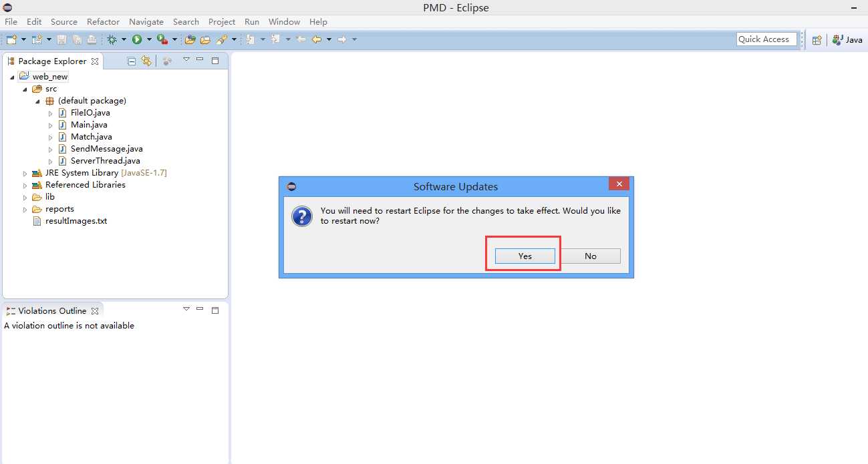Viewport: 868px width, 464px height.
Task: Click the yellow Back arrow icon
Action: (x=317, y=39)
